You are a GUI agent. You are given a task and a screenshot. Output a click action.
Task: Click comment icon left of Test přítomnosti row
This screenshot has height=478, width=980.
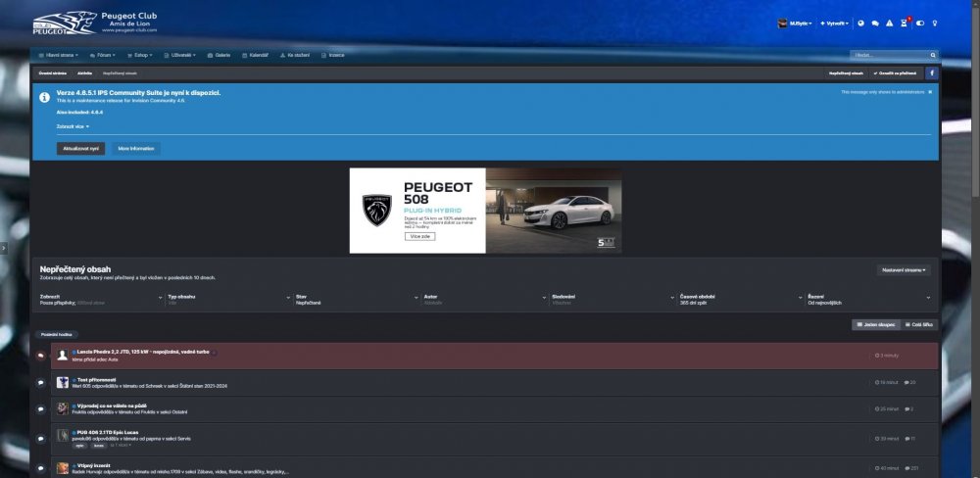point(40,383)
